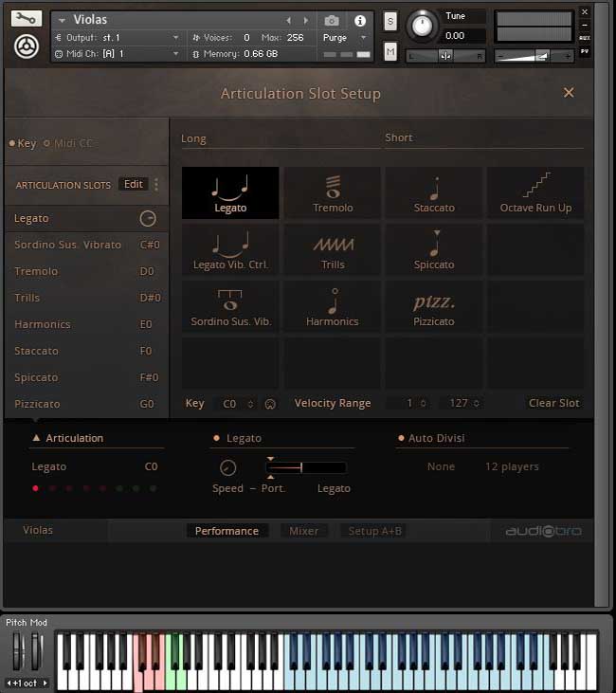
Task: Select the Key trigger radio option
Action: pos(23,144)
